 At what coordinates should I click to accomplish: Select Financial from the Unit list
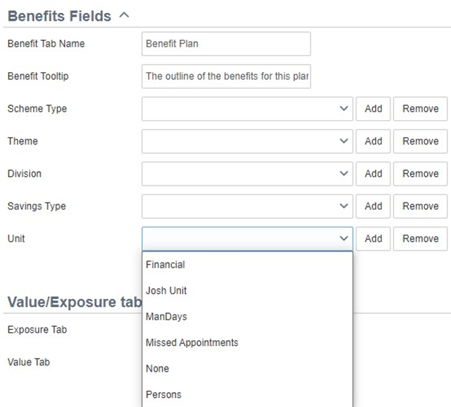coord(247,265)
